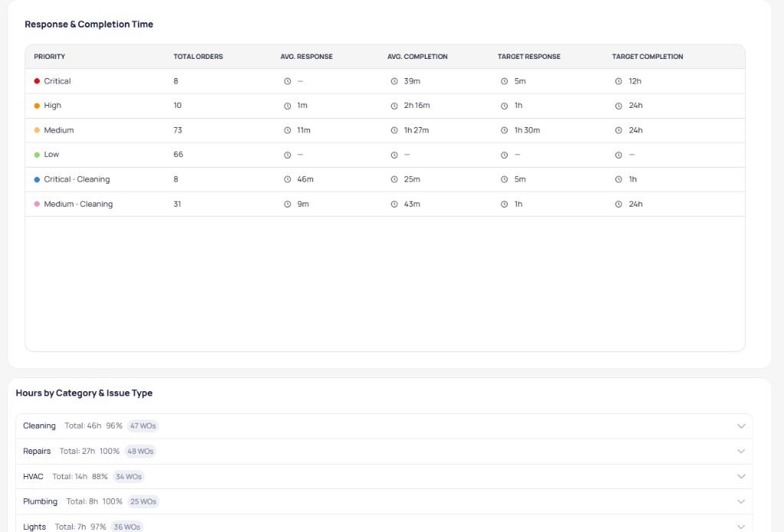The height and width of the screenshot is (532, 784).
Task: Click clock icon beside 1h 27m completion
Action: tap(394, 130)
